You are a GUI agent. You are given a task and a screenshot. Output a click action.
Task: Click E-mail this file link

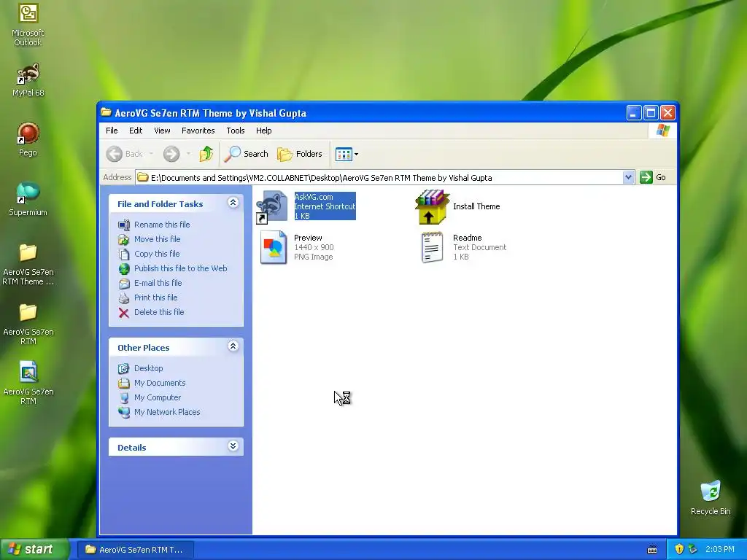158,283
